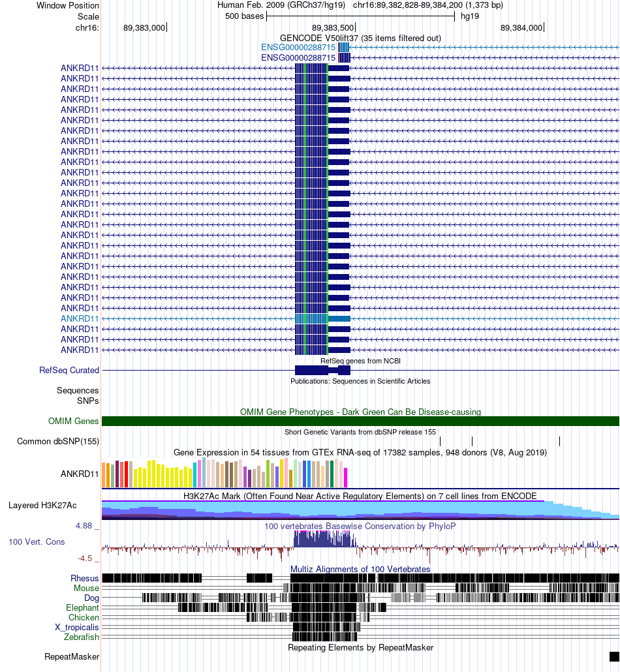This screenshot has width=620, height=672.
Task: Select the chr16: ruler label
Action: pos(87,28)
